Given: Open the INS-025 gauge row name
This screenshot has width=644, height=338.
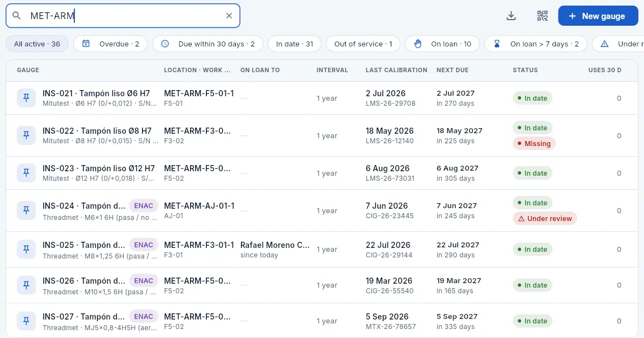Looking at the screenshot, I should click(x=84, y=245).
